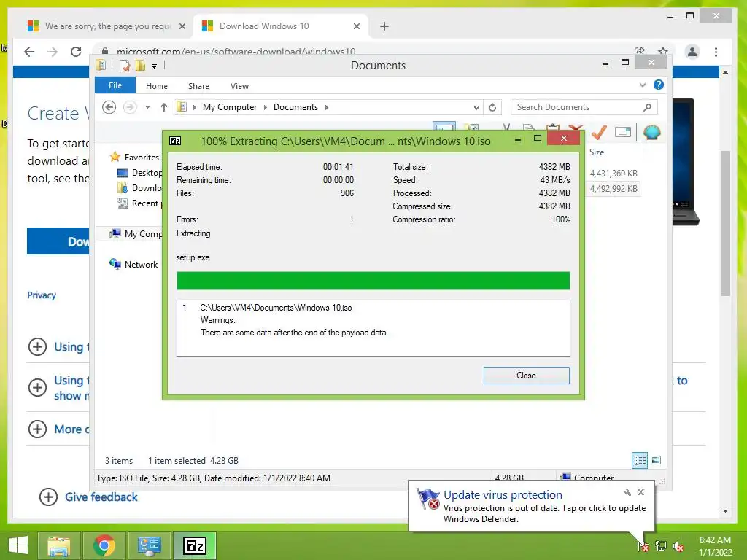Select the file sized 4,492,992 KB
Image resolution: width=747 pixels, height=560 pixels.
point(613,189)
